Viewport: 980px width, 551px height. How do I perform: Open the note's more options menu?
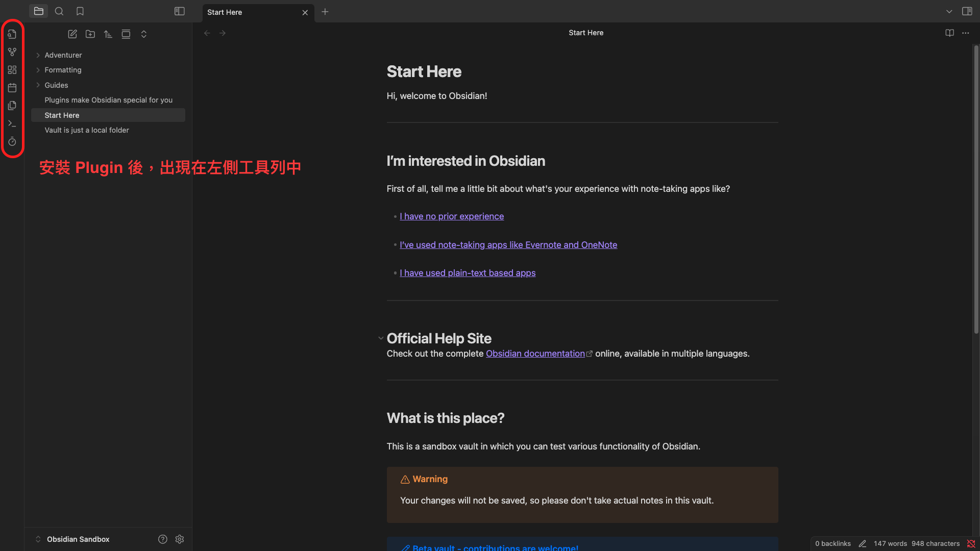(x=966, y=33)
